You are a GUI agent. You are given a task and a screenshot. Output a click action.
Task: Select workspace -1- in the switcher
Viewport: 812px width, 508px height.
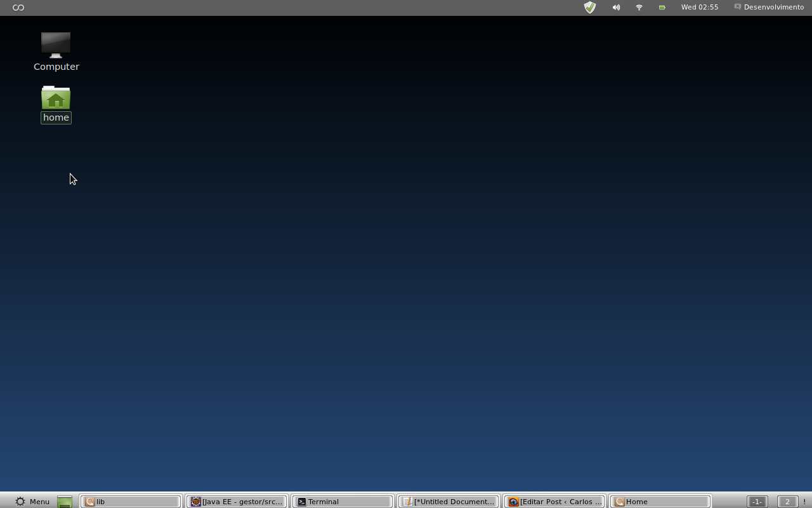pos(757,502)
